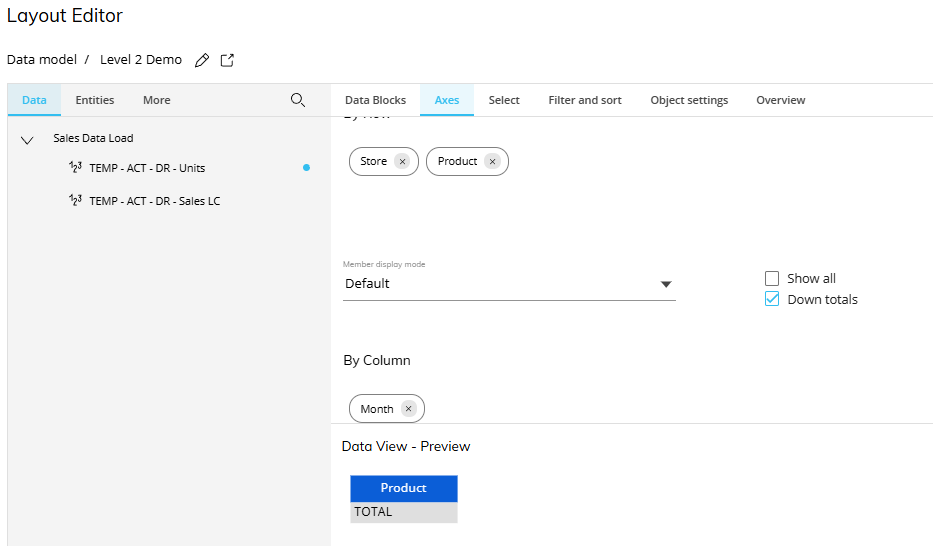This screenshot has height=546, width=933.
Task: Switch to the Data Blocks tab
Action: (375, 100)
